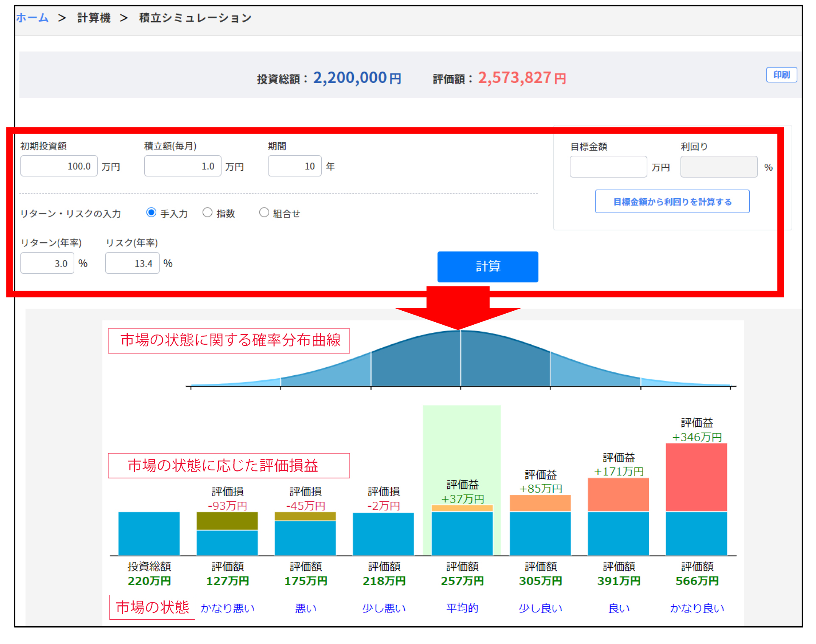Image resolution: width=816 pixels, height=644 pixels.
Task: Click the probability distribution curve's center peak
Action: pos(460,332)
